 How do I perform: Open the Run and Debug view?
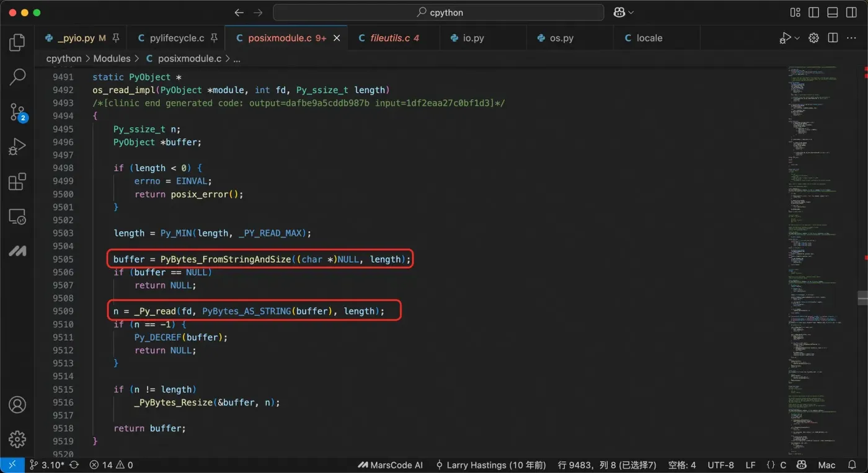tap(17, 147)
